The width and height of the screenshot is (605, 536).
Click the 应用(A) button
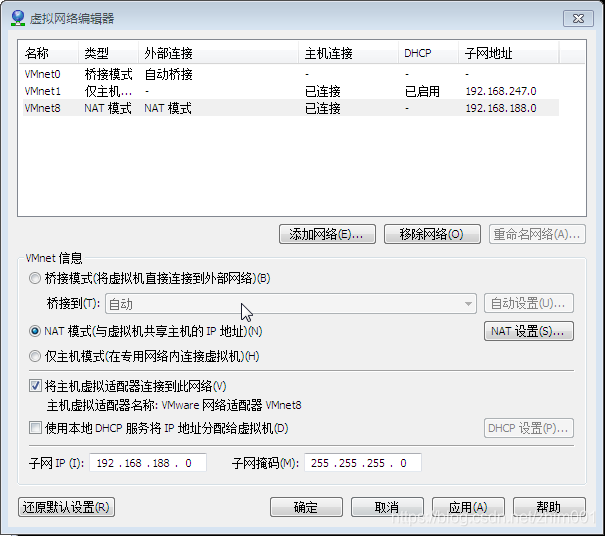tap(468, 507)
